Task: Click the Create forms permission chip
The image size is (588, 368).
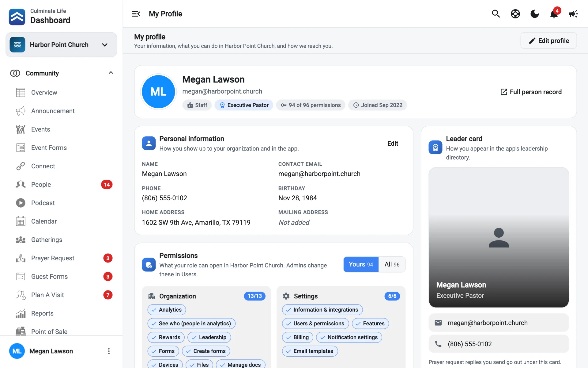Action: (206, 351)
